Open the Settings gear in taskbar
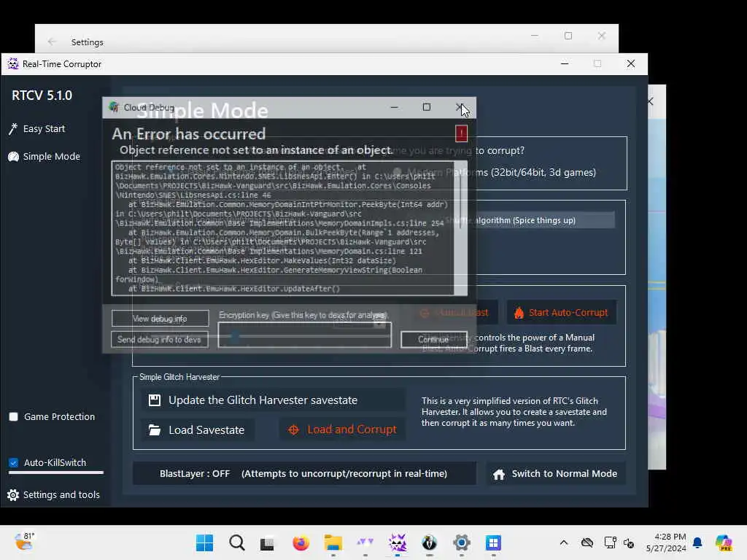 (x=462, y=542)
